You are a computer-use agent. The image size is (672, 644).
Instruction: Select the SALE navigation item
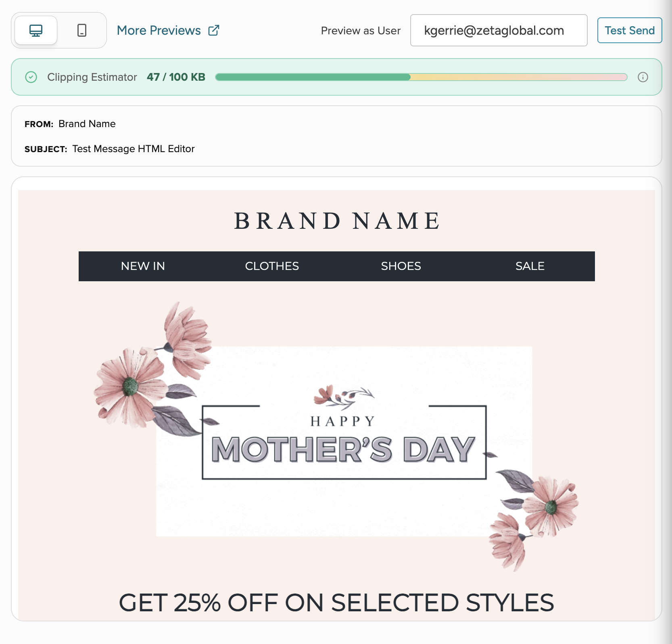click(x=530, y=266)
